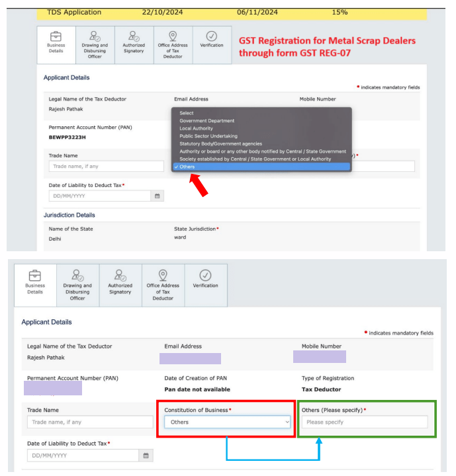Click the Trade Name field in lower form

coord(89,422)
